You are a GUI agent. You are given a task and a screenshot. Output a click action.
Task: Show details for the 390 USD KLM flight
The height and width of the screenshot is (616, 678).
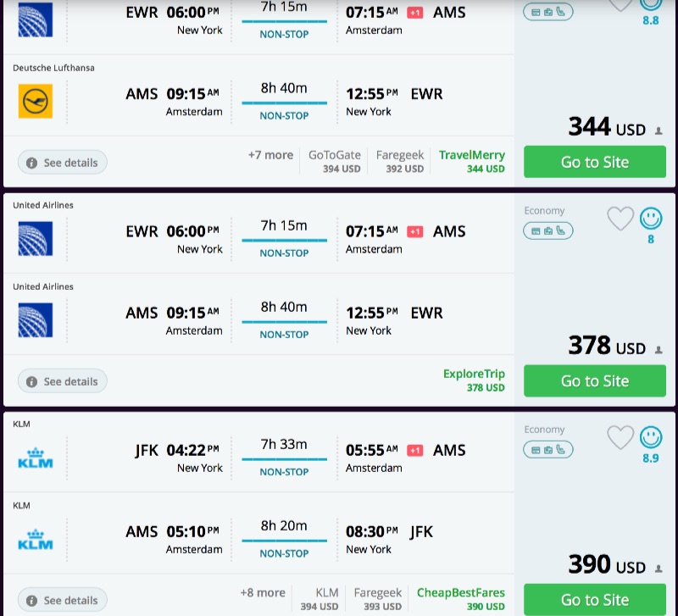click(63, 600)
